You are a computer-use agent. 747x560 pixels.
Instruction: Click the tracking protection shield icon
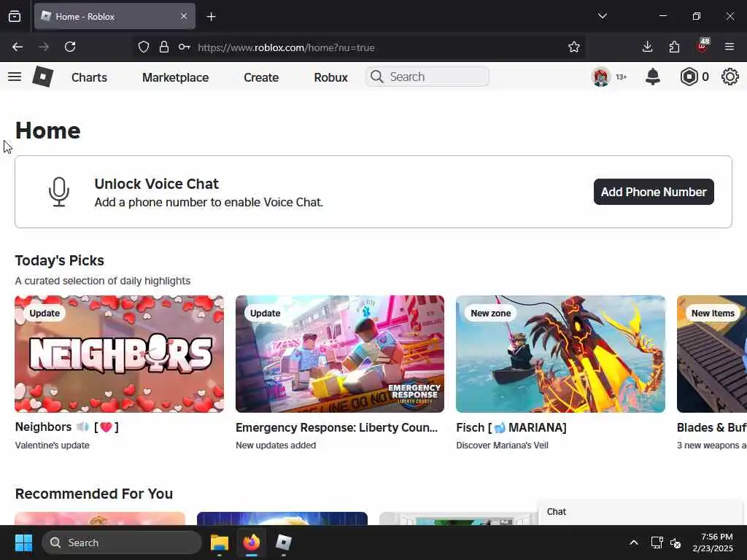(x=144, y=47)
